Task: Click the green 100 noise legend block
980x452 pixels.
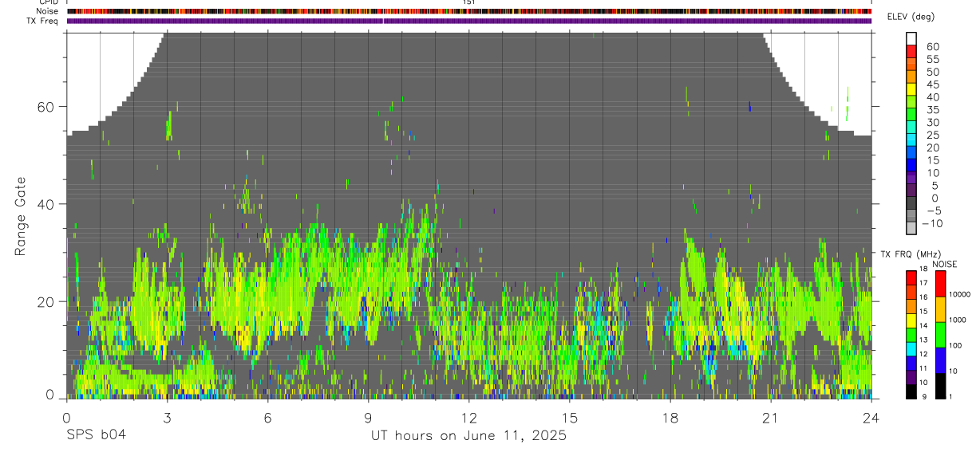Action: (941, 335)
